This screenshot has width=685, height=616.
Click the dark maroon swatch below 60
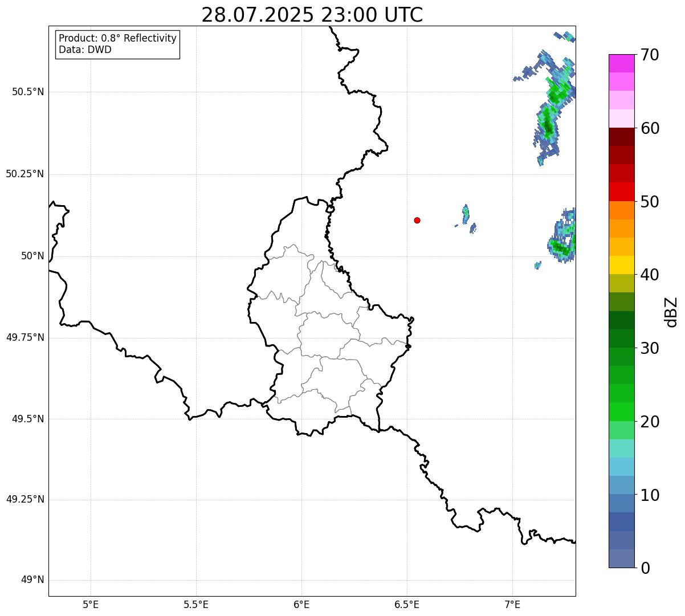coord(622,137)
